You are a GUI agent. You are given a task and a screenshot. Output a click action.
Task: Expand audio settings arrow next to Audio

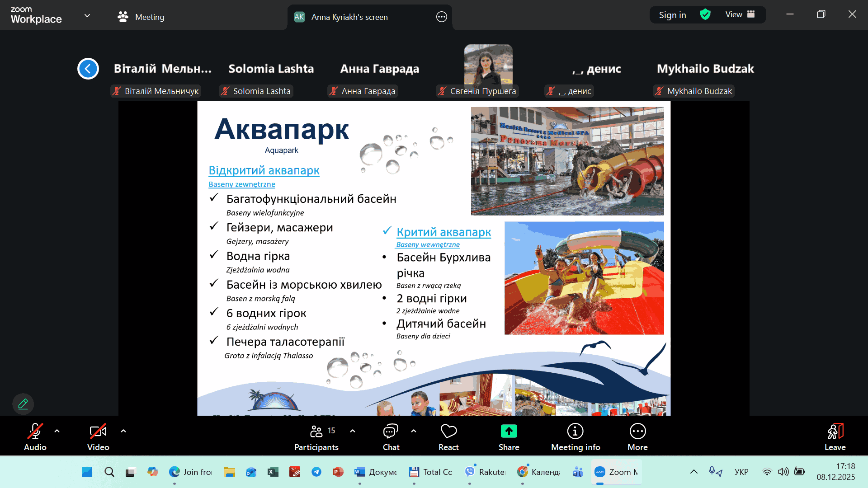coord(57,431)
